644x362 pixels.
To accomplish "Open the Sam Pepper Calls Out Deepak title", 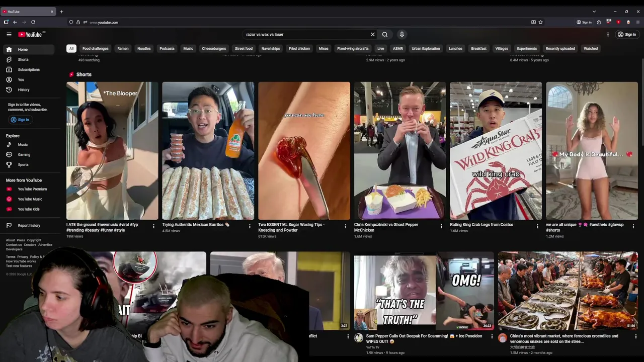I will click(x=424, y=338).
